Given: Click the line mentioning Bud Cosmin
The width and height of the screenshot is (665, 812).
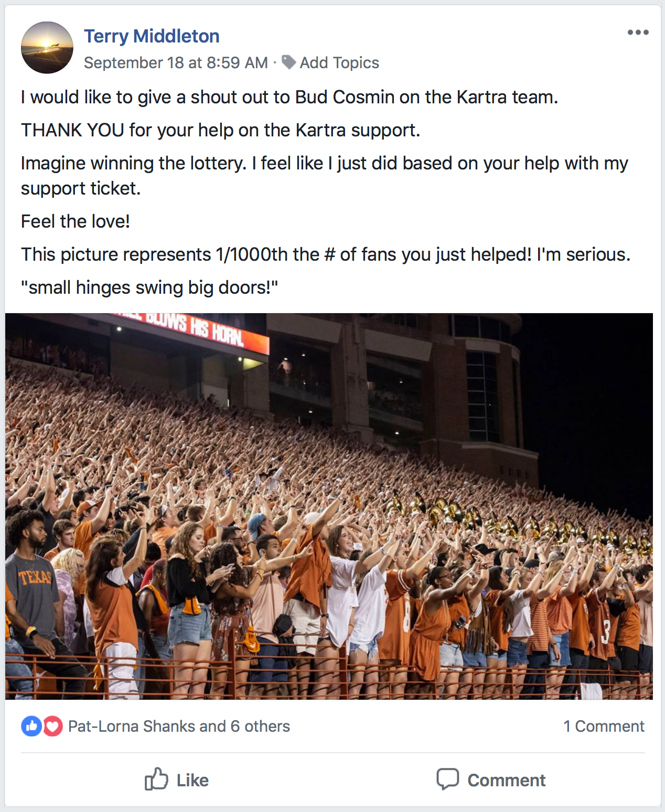Looking at the screenshot, I should 289,98.
